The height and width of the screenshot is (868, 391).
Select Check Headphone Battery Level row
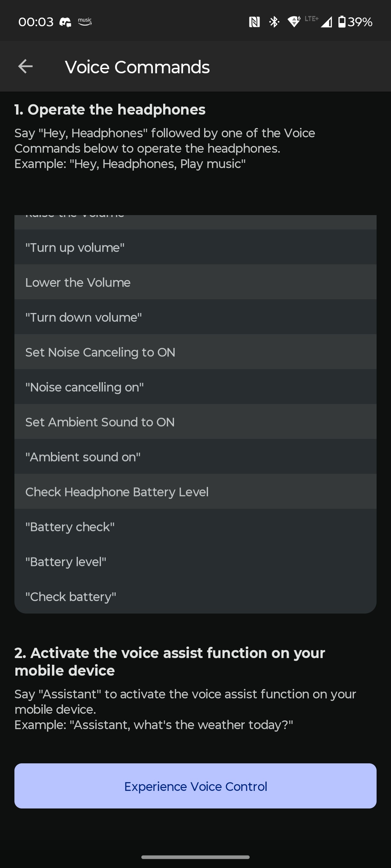pyautogui.click(x=195, y=492)
